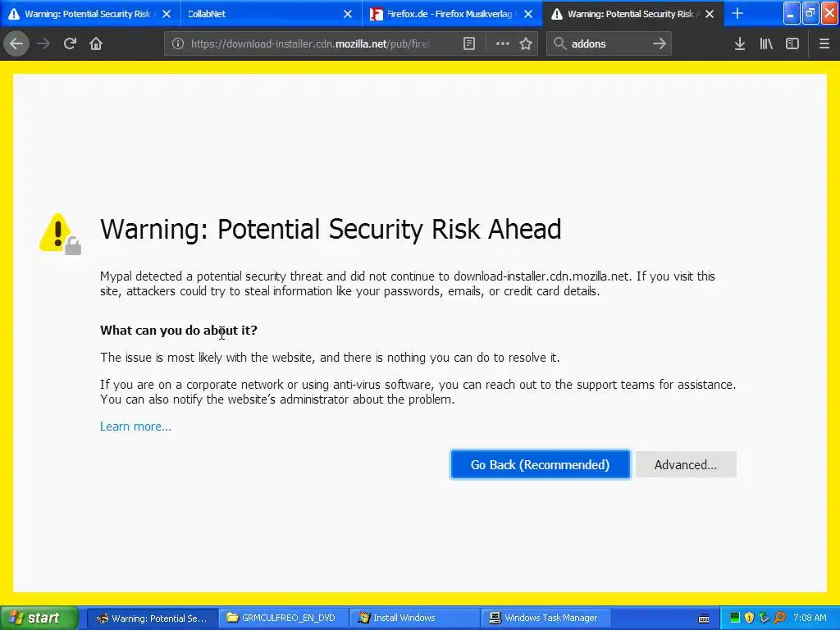
Task: Open Windows Task Manager from taskbar
Action: 546,618
